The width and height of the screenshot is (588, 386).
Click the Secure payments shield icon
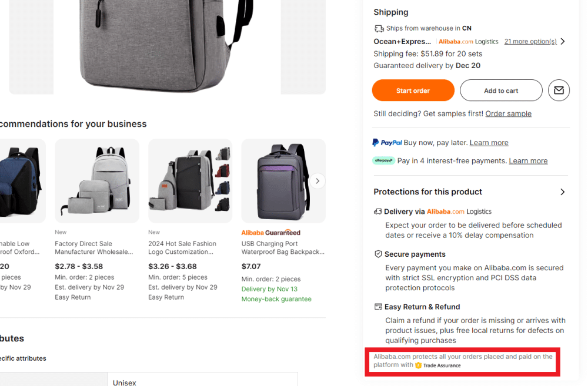click(377, 254)
